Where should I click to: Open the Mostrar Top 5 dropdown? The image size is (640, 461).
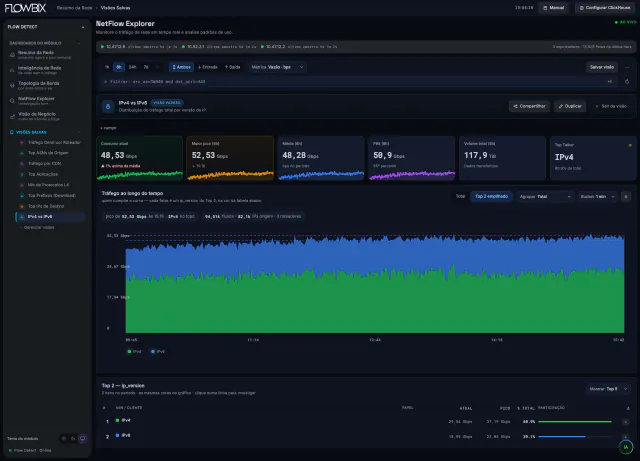coord(608,389)
